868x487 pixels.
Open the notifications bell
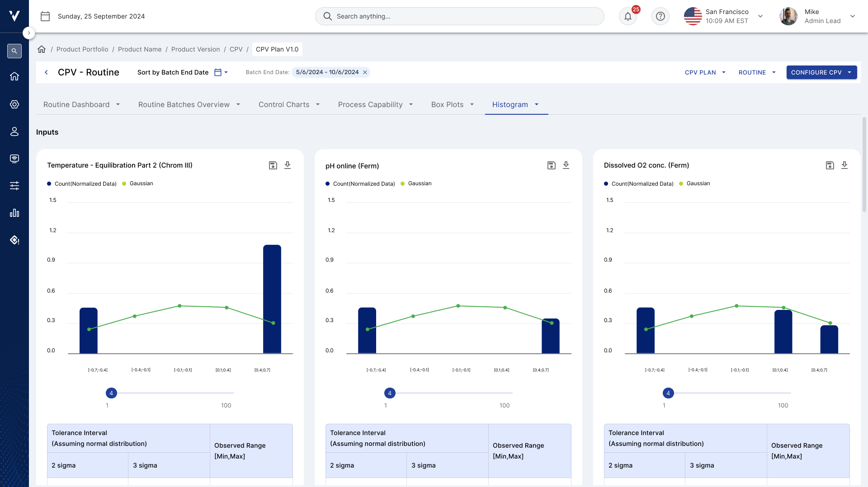[627, 16]
